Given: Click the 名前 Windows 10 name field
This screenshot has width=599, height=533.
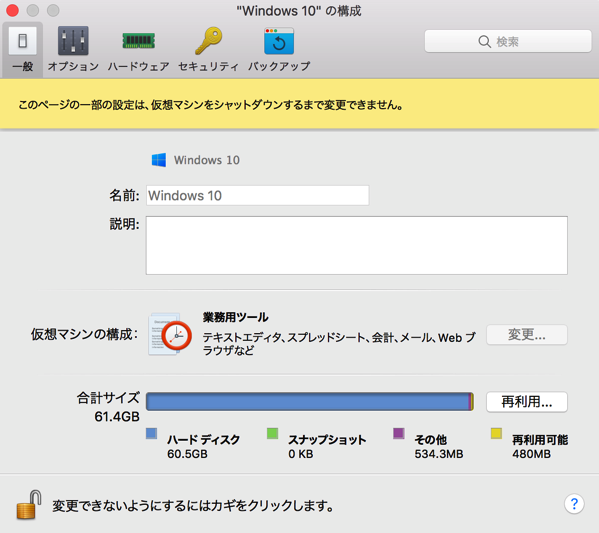Looking at the screenshot, I should [x=257, y=196].
